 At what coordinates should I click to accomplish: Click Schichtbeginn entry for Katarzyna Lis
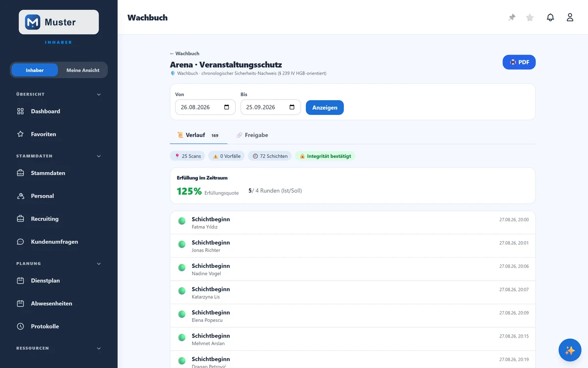tap(353, 292)
